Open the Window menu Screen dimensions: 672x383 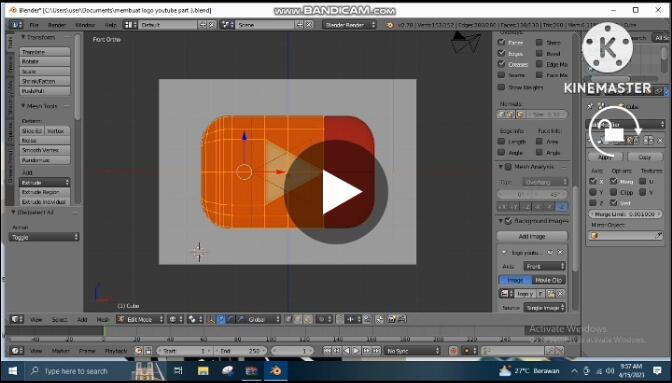point(85,25)
